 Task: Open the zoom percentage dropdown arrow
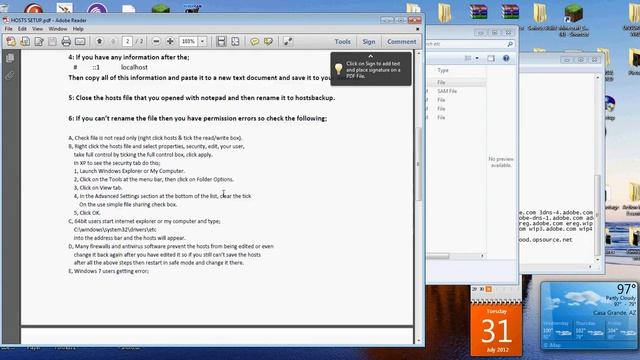[x=202, y=42]
